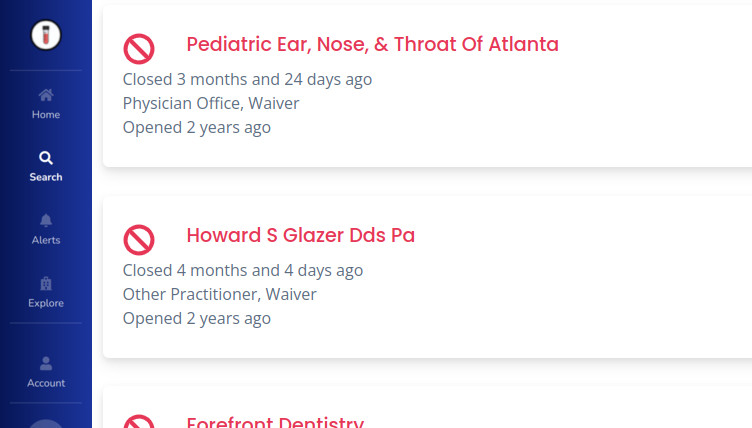Open Alerts menu label
Image resolution: width=752 pixels, height=428 pixels.
[x=46, y=240]
